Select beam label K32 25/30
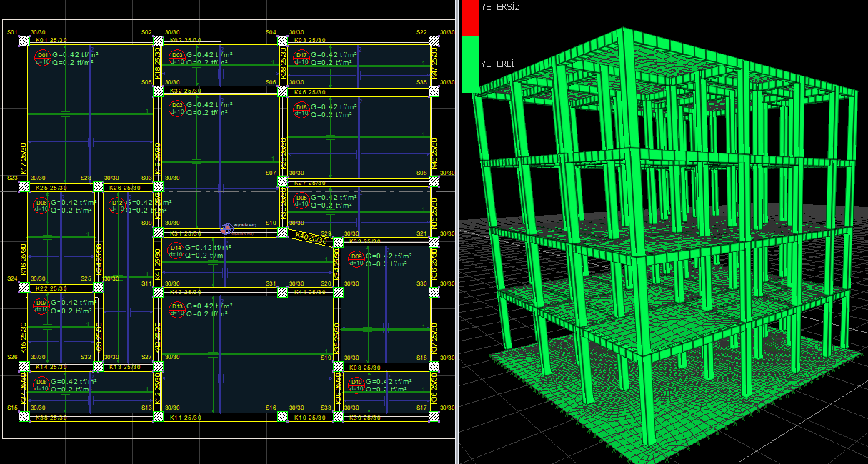868x464 pixels. tap(186, 91)
